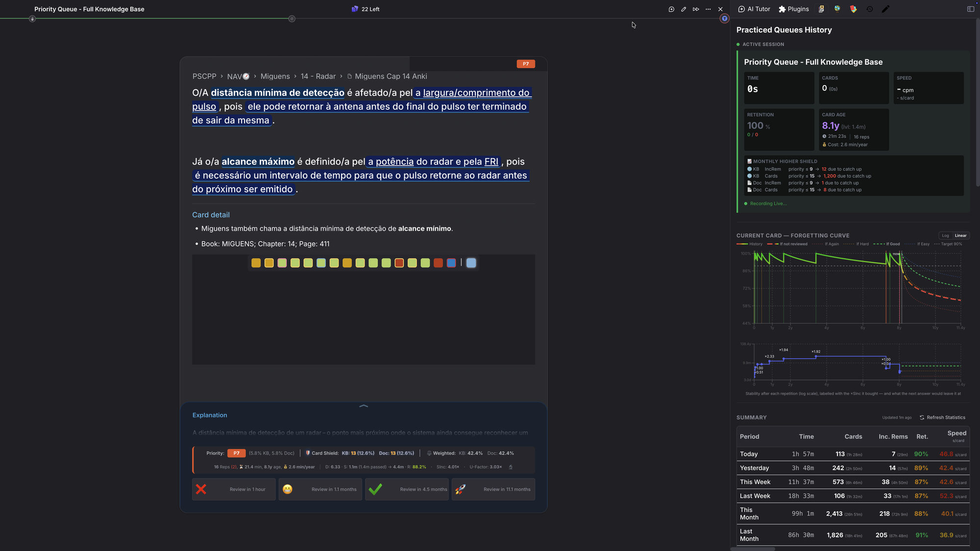The width and height of the screenshot is (980, 551).
Task: Click the light blue last history swatch
Action: 471,263
